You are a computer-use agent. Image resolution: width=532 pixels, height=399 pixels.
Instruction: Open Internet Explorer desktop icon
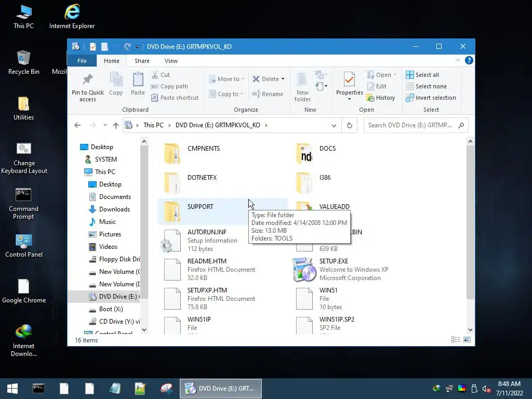(x=72, y=17)
